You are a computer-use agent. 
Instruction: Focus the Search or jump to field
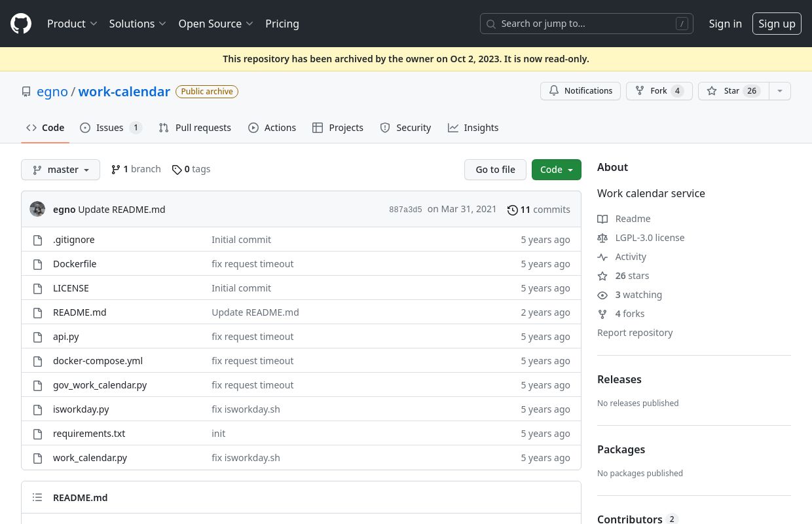587,24
